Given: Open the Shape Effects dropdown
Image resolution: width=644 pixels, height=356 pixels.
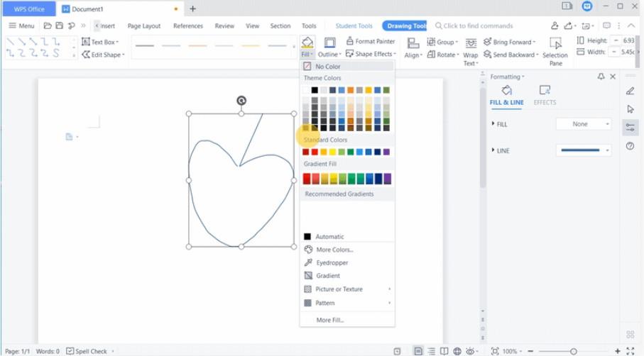Looking at the screenshot, I should tap(374, 54).
